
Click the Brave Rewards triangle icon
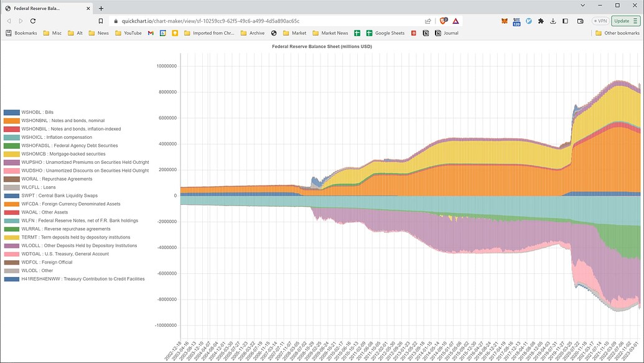coord(455,21)
